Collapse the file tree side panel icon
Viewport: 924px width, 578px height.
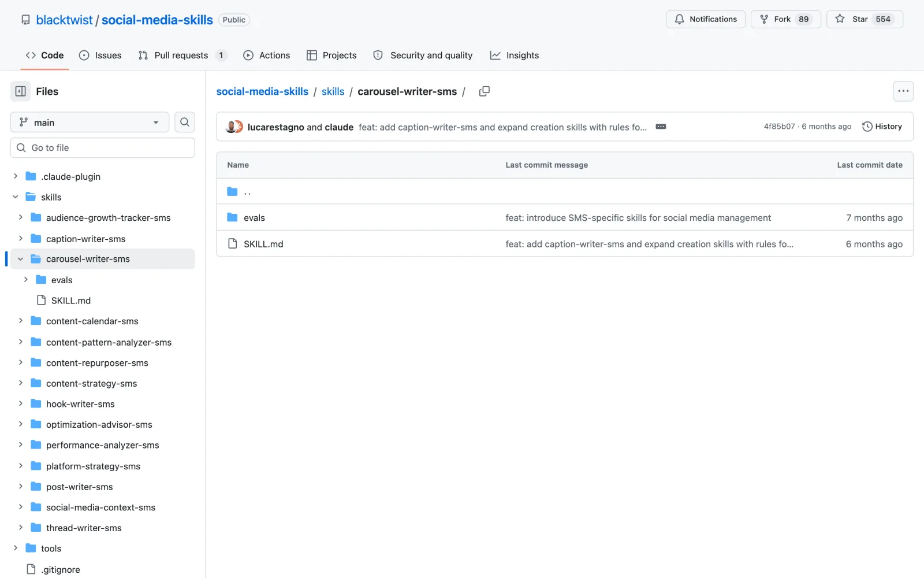(x=21, y=91)
